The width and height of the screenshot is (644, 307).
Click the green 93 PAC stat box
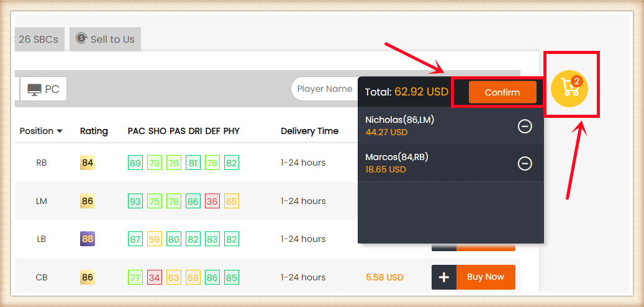[135, 202]
